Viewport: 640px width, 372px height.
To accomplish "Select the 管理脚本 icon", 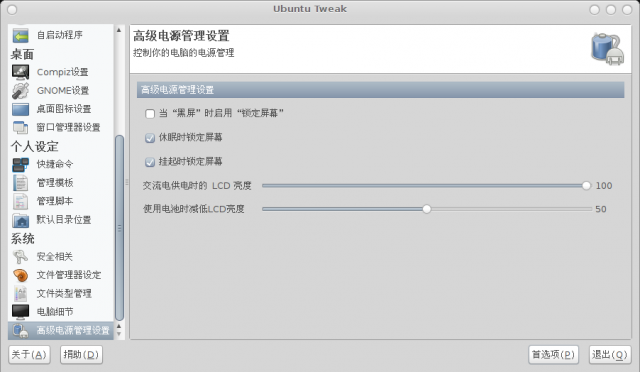I will [20, 201].
